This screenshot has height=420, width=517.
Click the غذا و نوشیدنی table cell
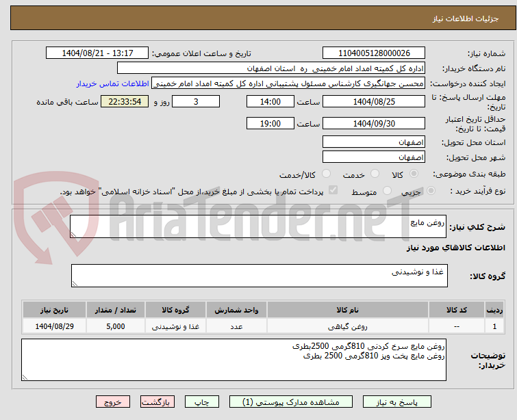(x=175, y=326)
